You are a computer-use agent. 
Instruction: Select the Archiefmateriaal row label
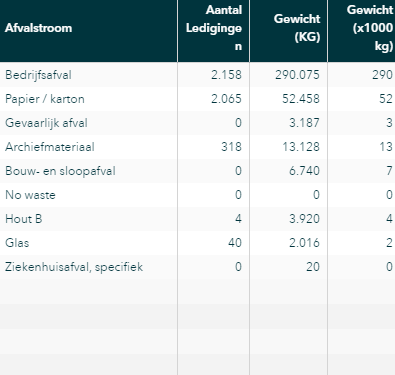50,147
